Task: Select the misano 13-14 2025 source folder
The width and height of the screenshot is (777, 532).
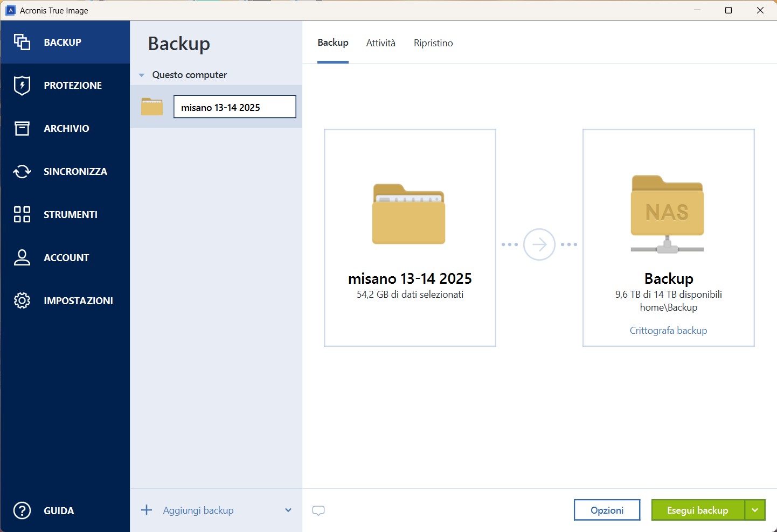Action: 410,237
